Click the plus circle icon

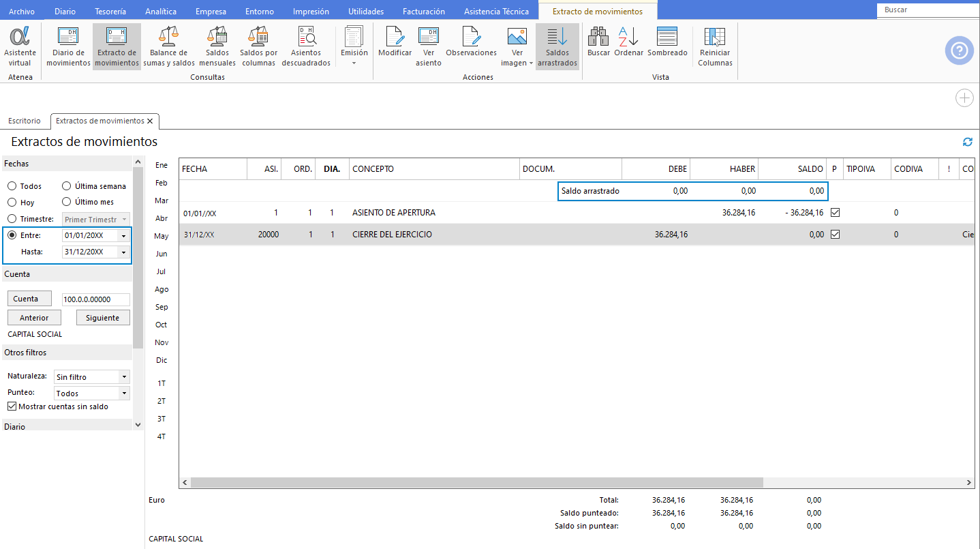[x=964, y=98]
